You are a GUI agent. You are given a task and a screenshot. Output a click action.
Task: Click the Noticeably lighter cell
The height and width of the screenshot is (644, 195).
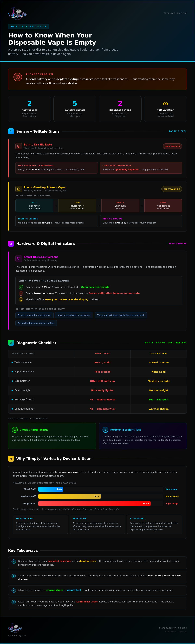(x=102, y=390)
